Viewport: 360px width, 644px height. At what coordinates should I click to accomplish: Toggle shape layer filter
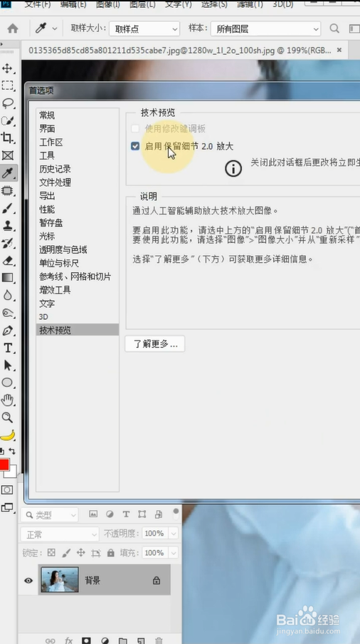142,514
